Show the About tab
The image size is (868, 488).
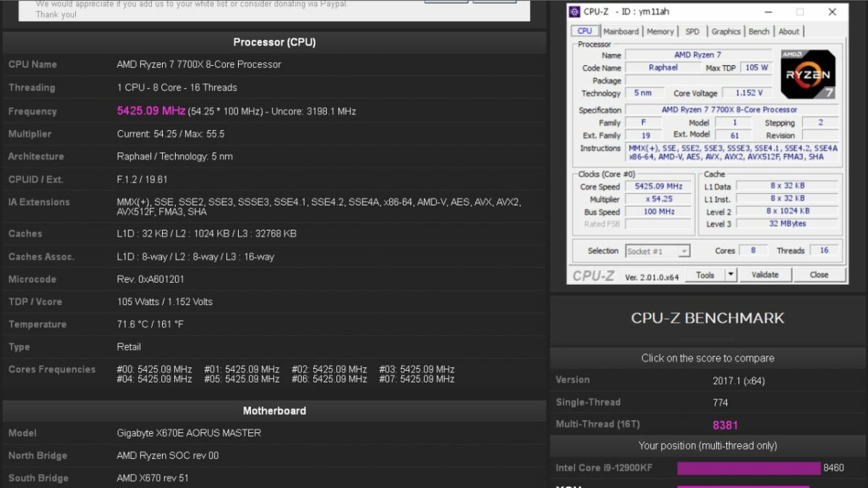[789, 31]
